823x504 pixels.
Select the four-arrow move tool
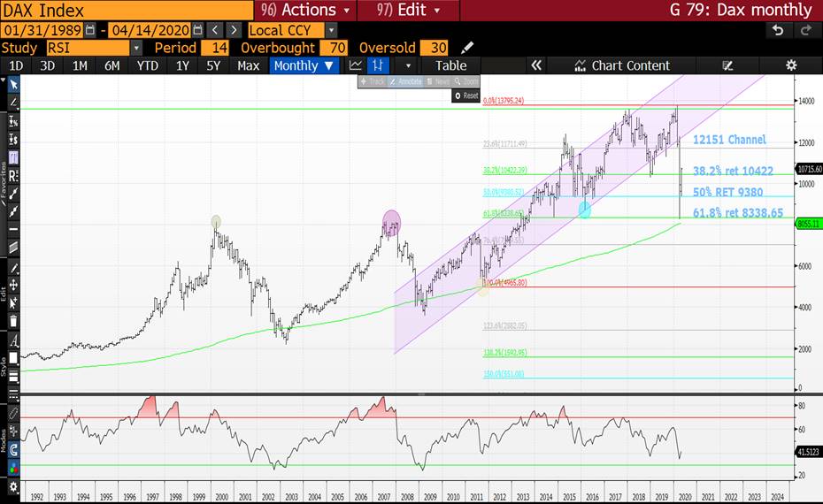click(13, 286)
